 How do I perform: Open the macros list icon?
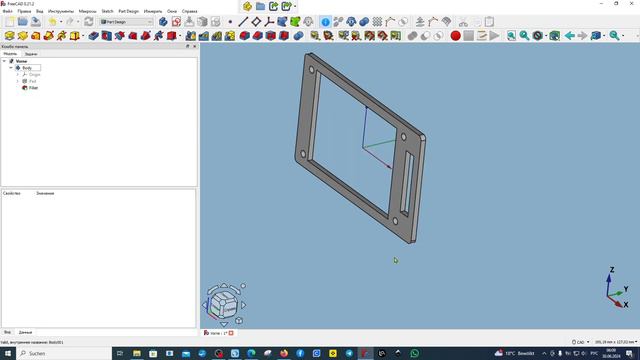click(x=482, y=36)
